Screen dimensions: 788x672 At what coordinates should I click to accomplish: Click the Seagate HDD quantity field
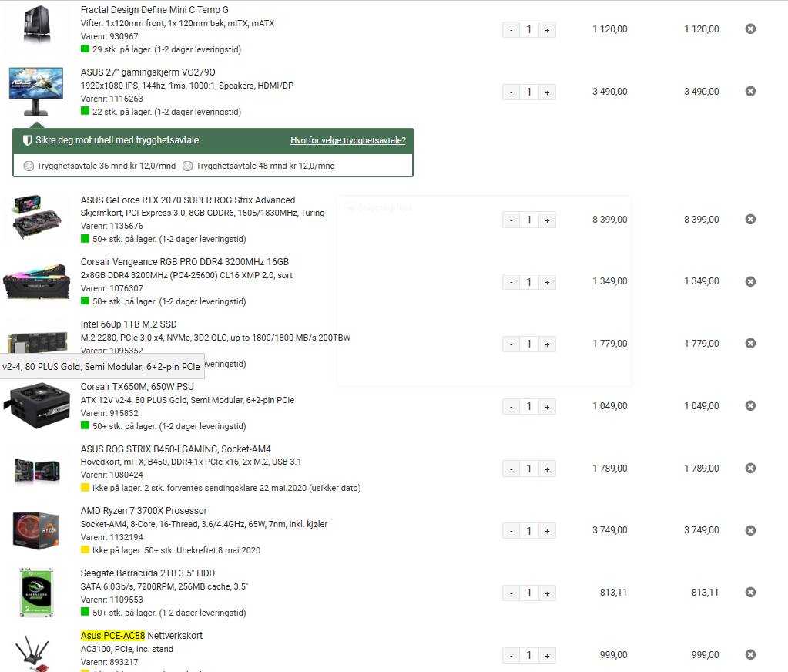pyautogui.click(x=529, y=593)
